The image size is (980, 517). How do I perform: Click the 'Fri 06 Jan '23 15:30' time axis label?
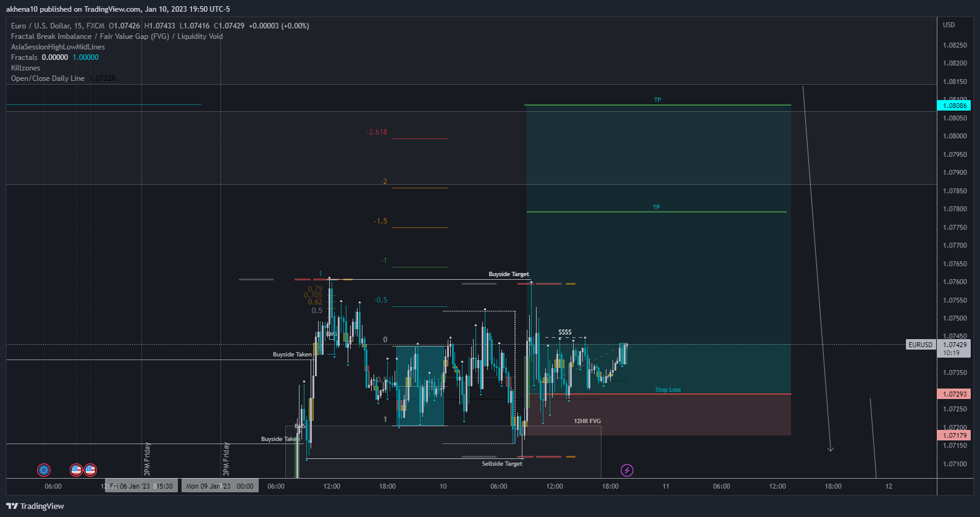click(x=141, y=486)
